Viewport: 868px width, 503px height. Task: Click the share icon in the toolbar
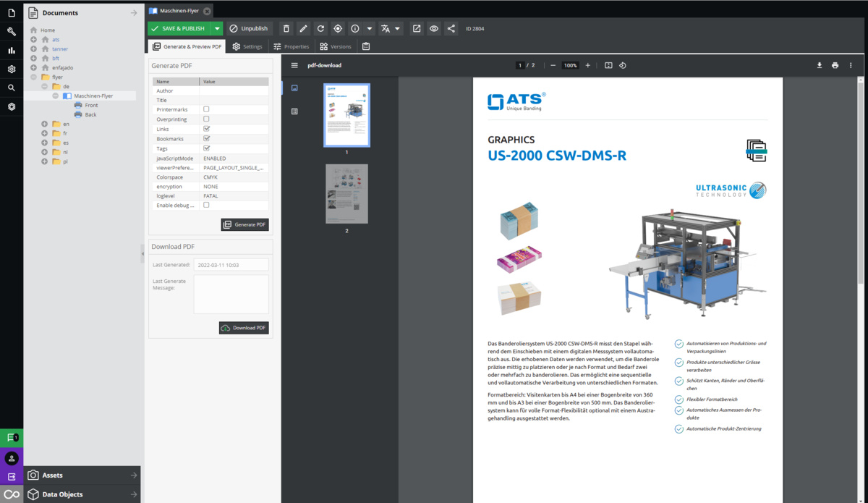coord(451,28)
